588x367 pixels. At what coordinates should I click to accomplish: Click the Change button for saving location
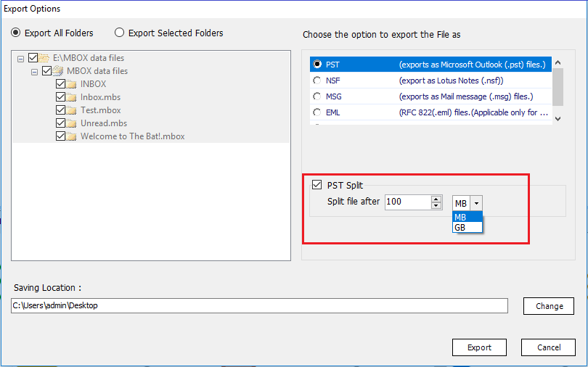[549, 306]
